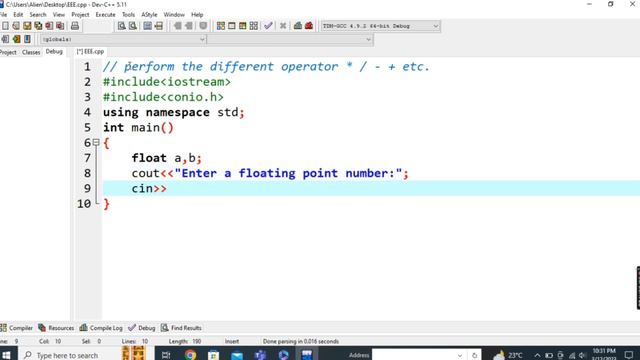Viewport: 640px width, 360px height.
Task: Click the New file toolbar icon
Action: [5, 26]
